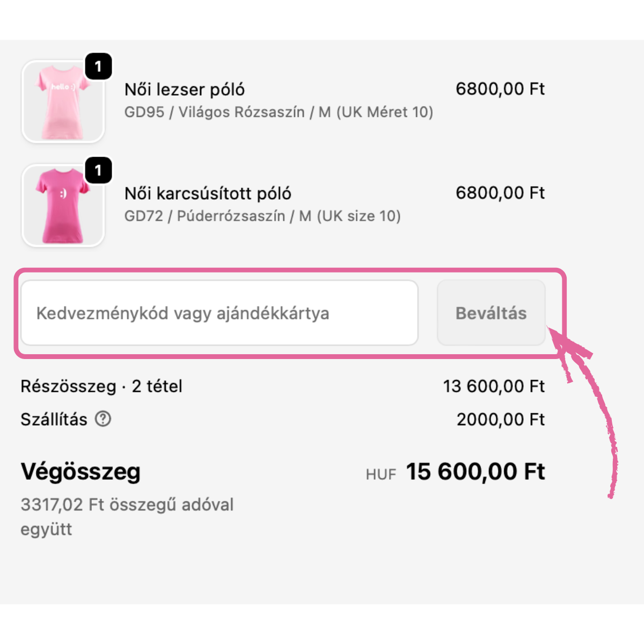This screenshot has width=644, height=644.
Task: Click the quantity badge on the dark pink shirt
Action: (x=98, y=171)
